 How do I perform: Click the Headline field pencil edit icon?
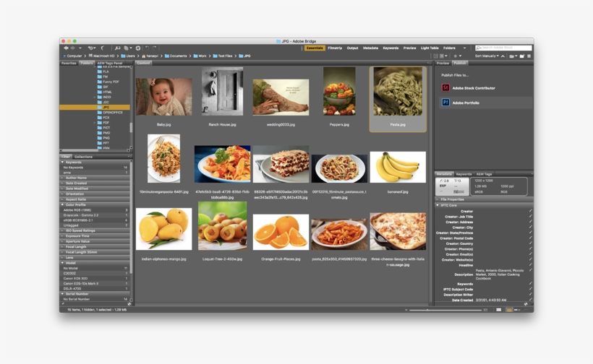coord(530,265)
